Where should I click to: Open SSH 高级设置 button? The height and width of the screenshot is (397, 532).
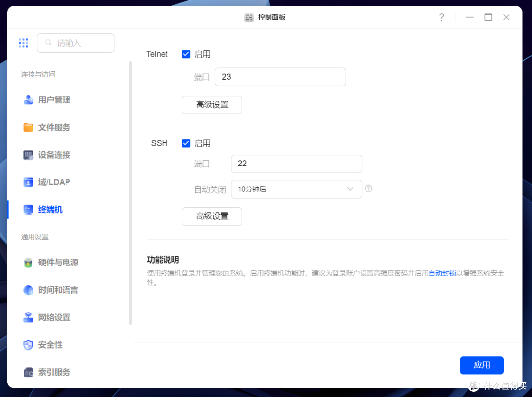[x=212, y=216]
